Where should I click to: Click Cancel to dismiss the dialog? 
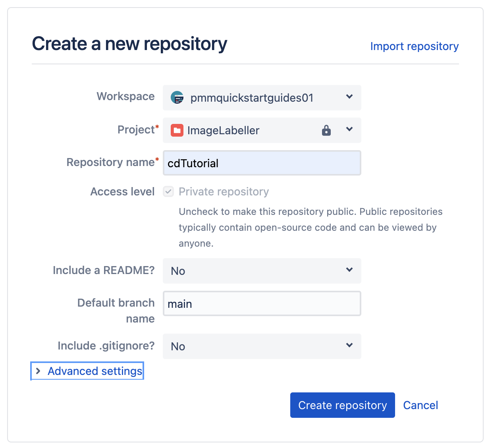click(420, 405)
